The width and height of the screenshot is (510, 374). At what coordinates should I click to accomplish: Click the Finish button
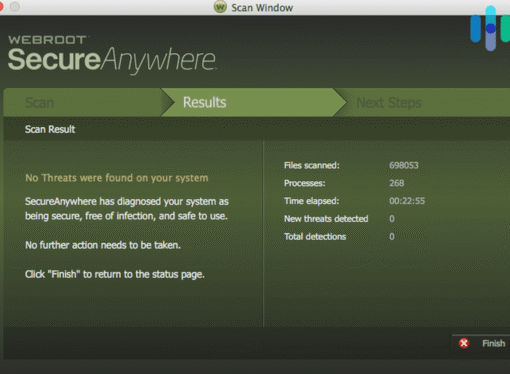481,343
